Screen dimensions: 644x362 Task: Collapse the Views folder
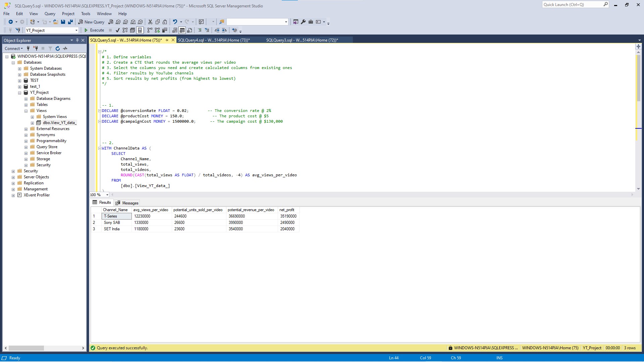26,110
